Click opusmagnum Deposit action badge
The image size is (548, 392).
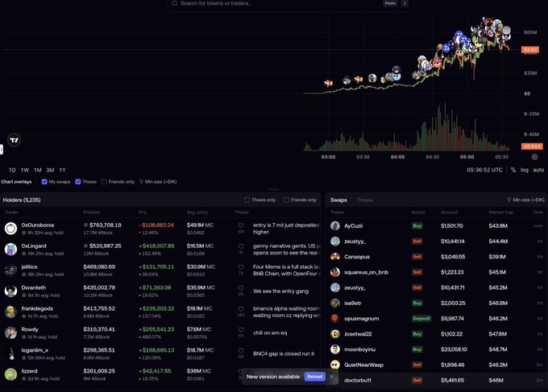coord(421,318)
